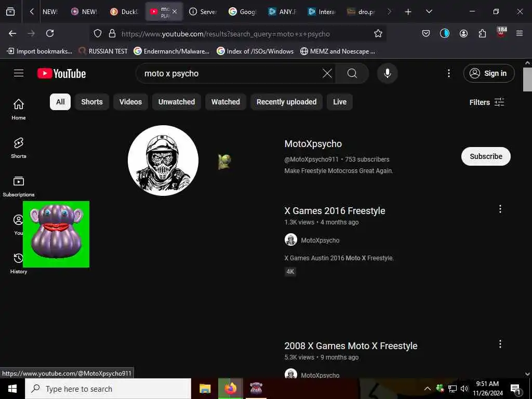
Task: Open YouTube settings three-dot menu beside Sign in
Action: (448, 73)
